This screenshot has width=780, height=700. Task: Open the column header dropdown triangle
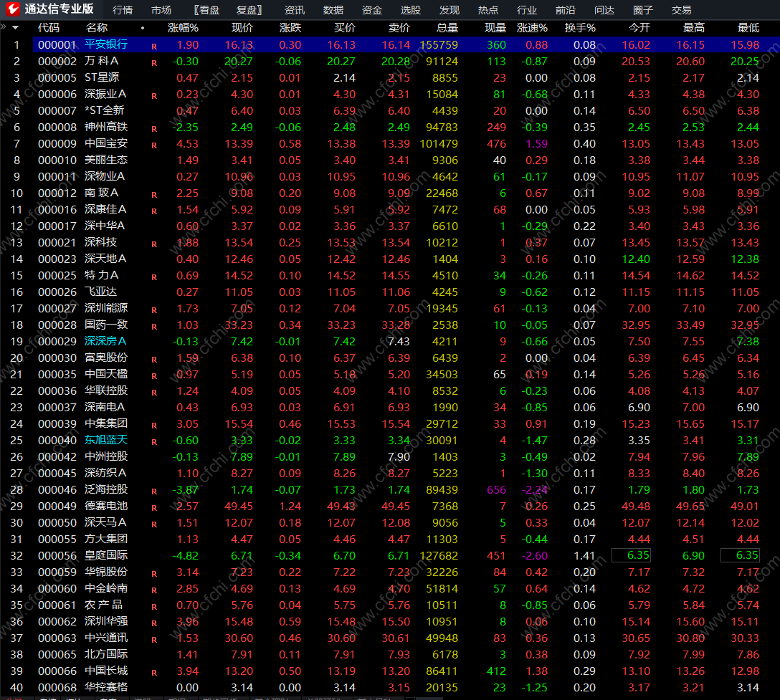(16, 28)
